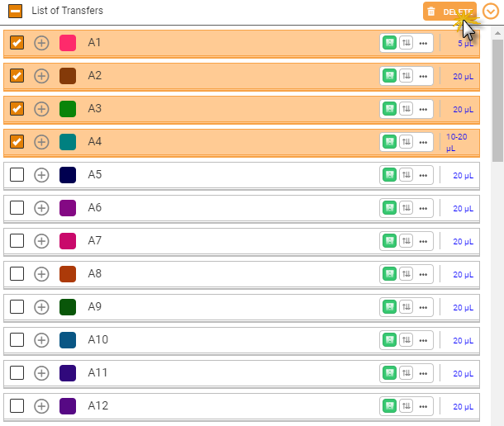Screen dimensions: 504x426
Task: Open the three-dots options menu on row A9
Action: (x=423, y=308)
